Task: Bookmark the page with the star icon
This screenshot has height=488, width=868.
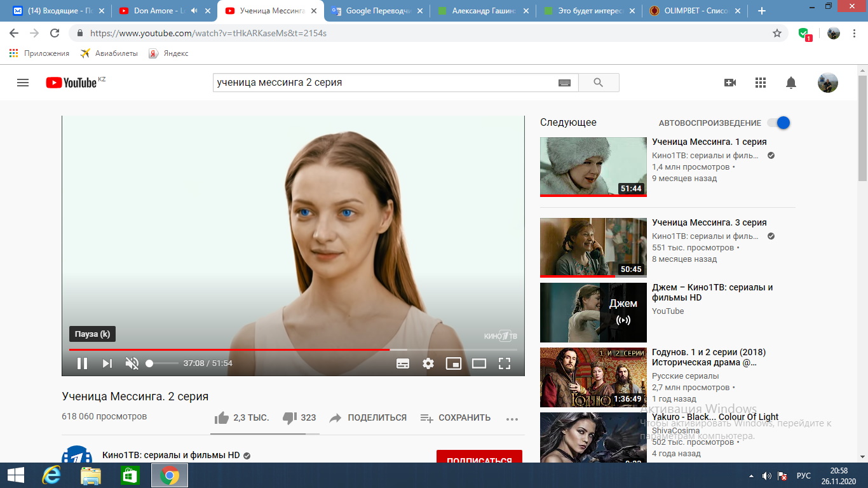Action: [777, 33]
